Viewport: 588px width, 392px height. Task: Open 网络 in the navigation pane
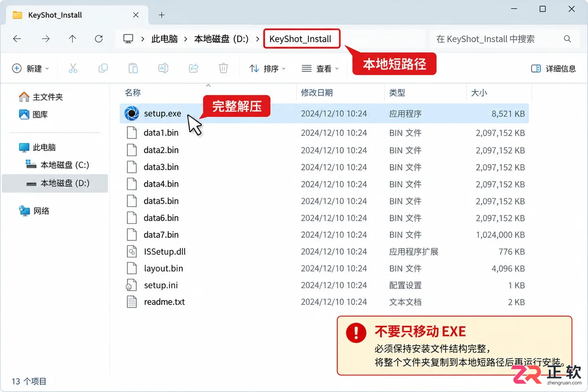34,211
